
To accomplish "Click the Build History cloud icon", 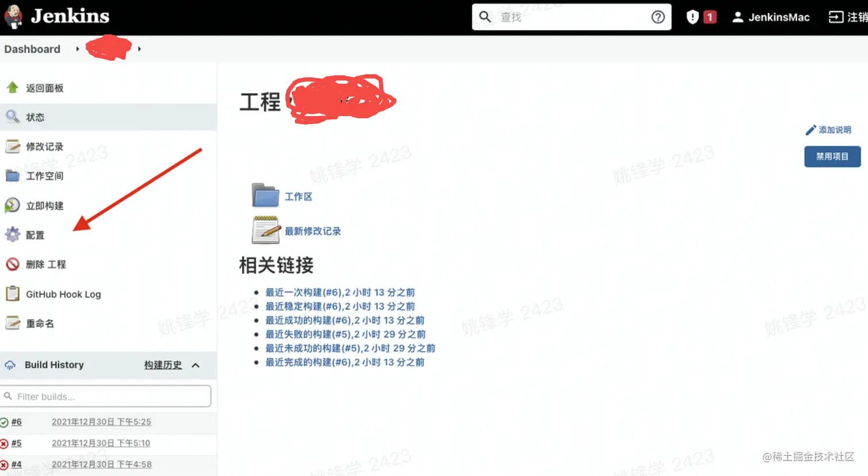I will (10, 365).
